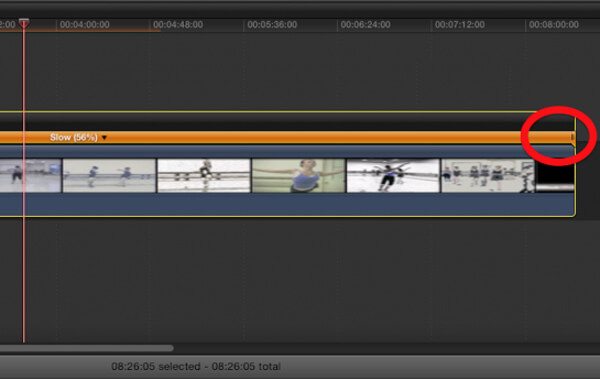Click the 00:05:36:00 ruler timecode
600x379 pixels.
click(x=272, y=25)
